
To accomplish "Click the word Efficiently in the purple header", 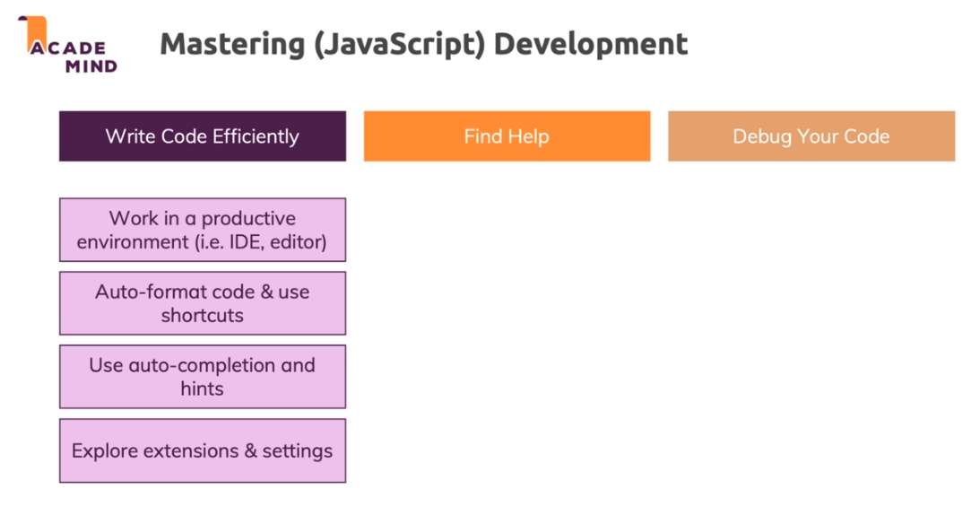I will point(256,136).
